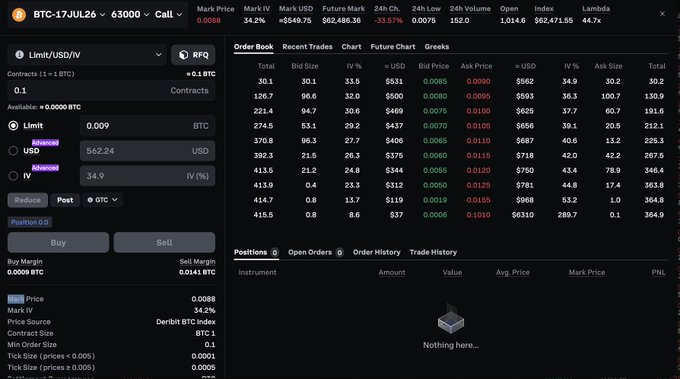The height and width of the screenshot is (379, 680).
Task: Switch to the Order Book tab
Action: tap(253, 47)
